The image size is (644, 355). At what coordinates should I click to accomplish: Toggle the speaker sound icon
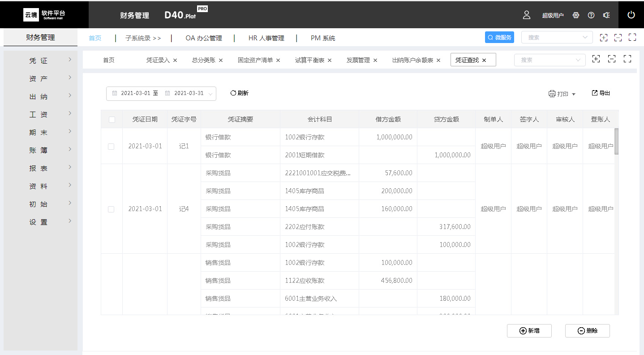coord(606,15)
